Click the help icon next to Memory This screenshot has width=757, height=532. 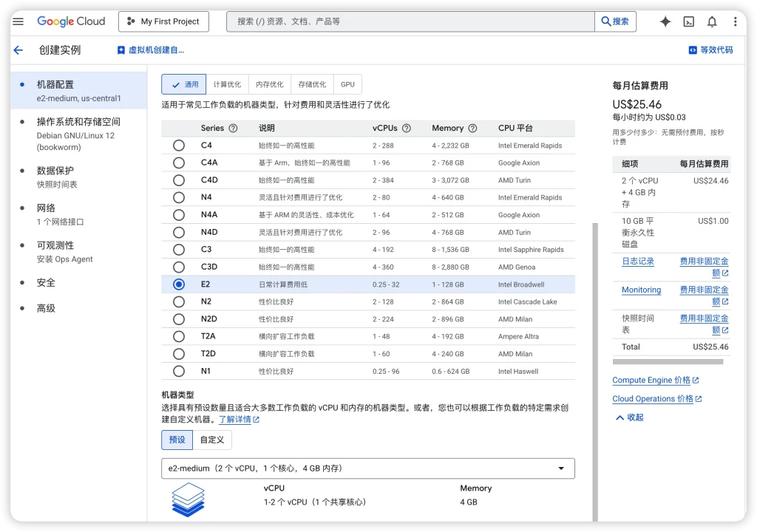(472, 128)
